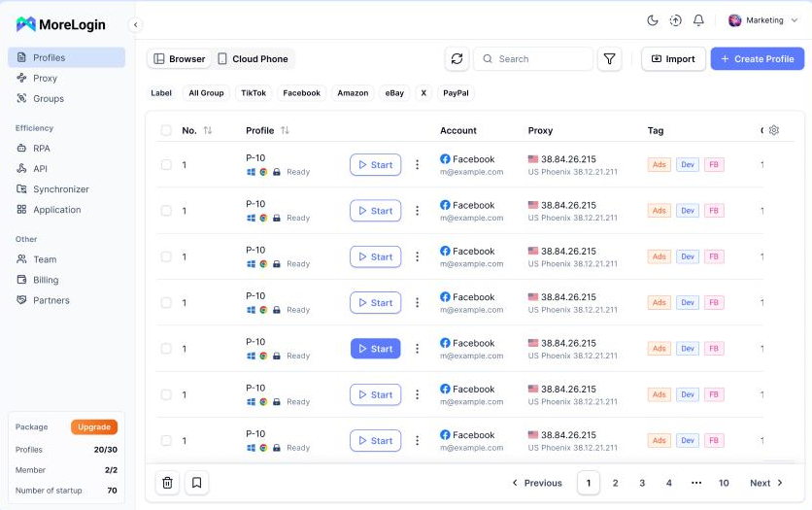Click the Facebook icon in first row's Account
This screenshot has width=812, height=510.
pyautogui.click(x=445, y=159)
